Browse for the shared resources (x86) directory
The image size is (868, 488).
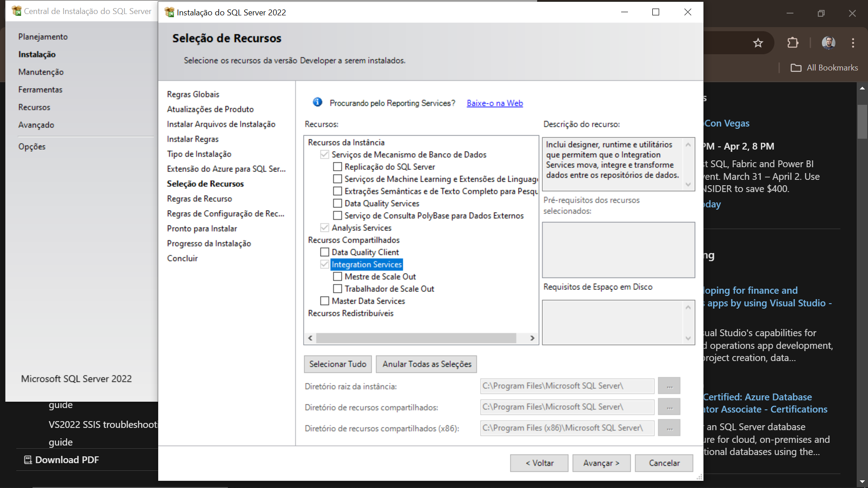coord(669,428)
